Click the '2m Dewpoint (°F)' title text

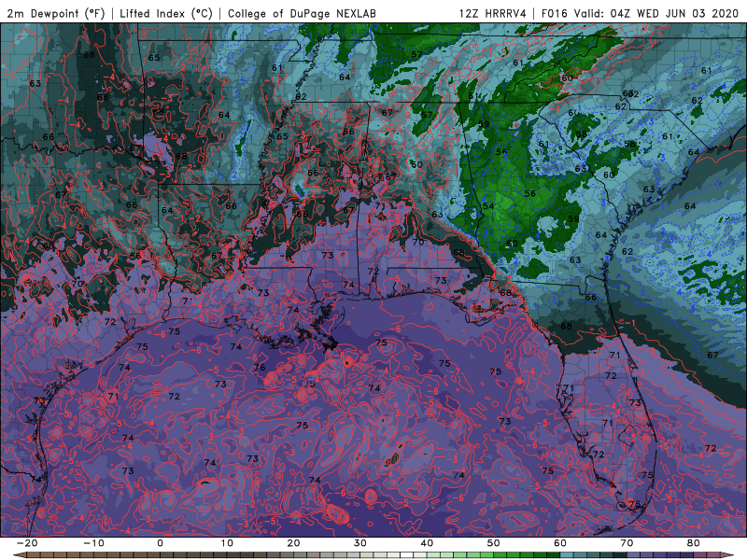[x=56, y=13]
